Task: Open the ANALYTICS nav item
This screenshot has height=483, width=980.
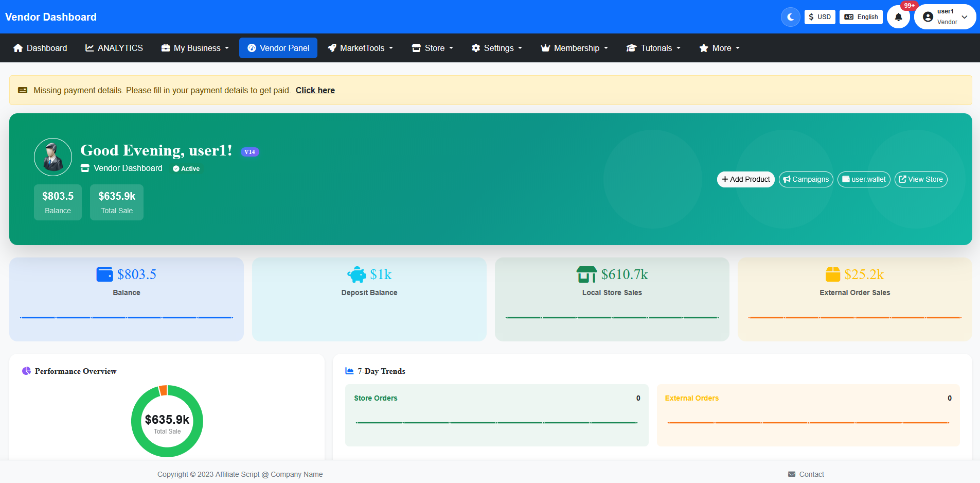Action: 114,48
